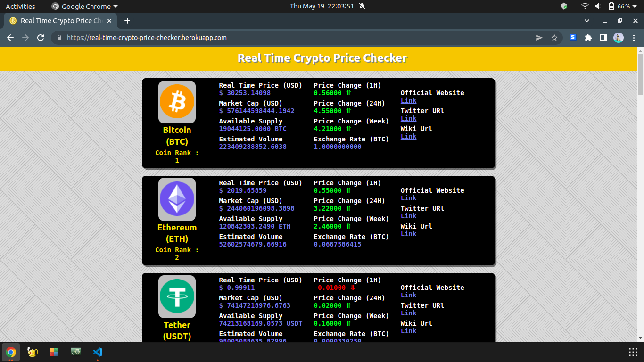The width and height of the screenshot is (644, 362).
Task: View site security lock information
Action: pyautogui.click(x=59, y=38)
